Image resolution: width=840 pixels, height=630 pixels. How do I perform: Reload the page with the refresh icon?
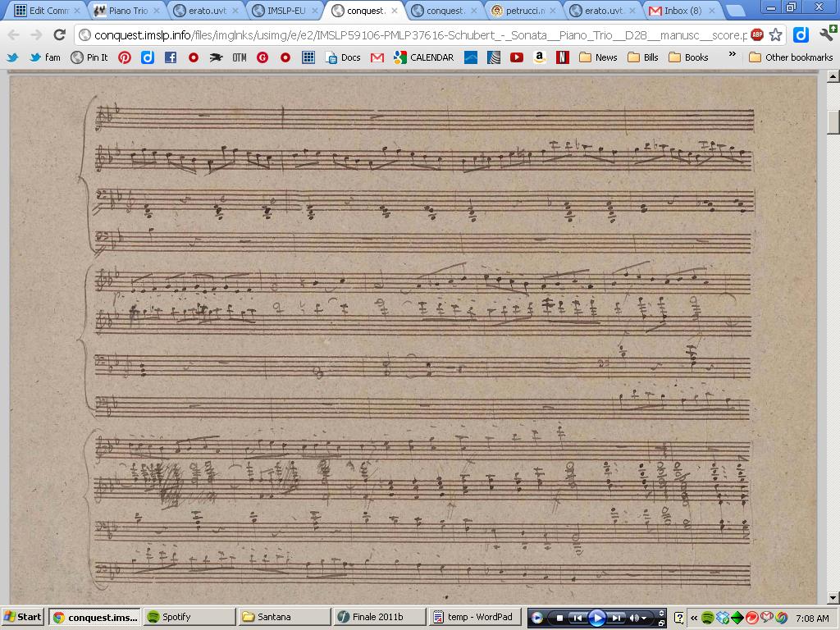point(59,35)
